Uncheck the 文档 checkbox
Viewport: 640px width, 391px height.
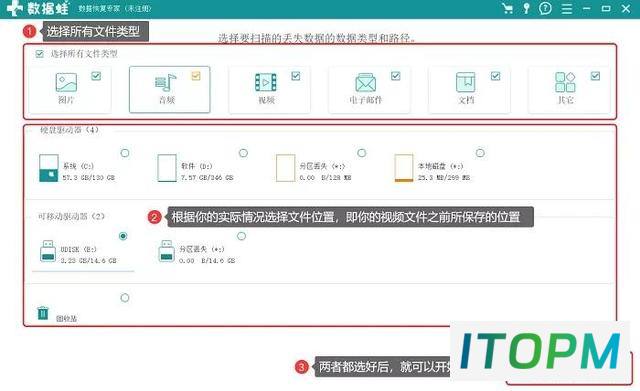(496, 76)
